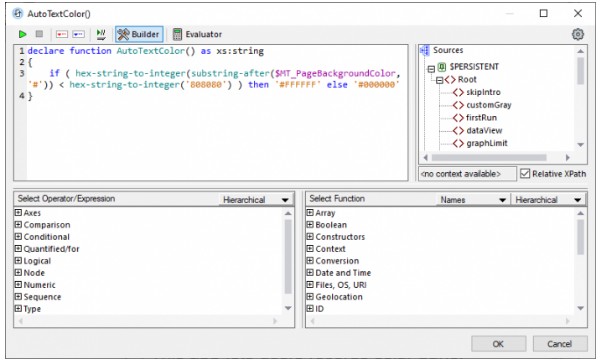Image resolution: width=600 pixels, height=361 pixels.
Task: Click the blue breakpoint toolbar icon
Action: click(78, 34)
